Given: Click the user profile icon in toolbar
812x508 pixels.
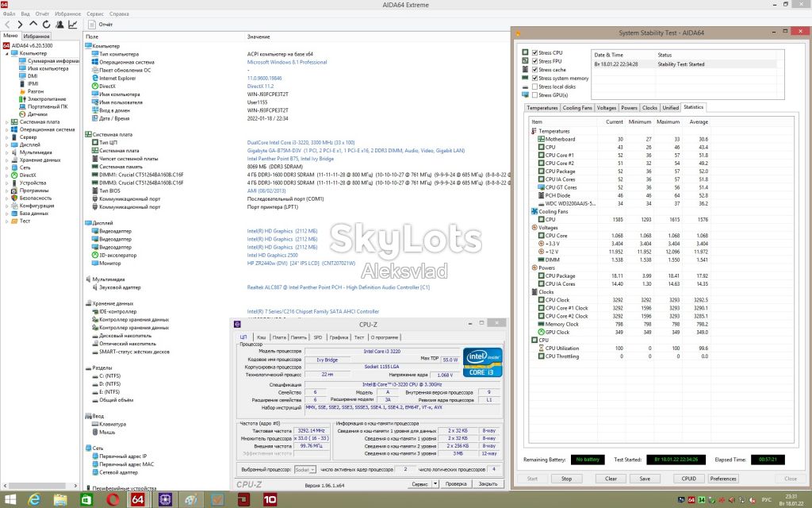Looking at the screenshot, I should click(x=59, y=25).
